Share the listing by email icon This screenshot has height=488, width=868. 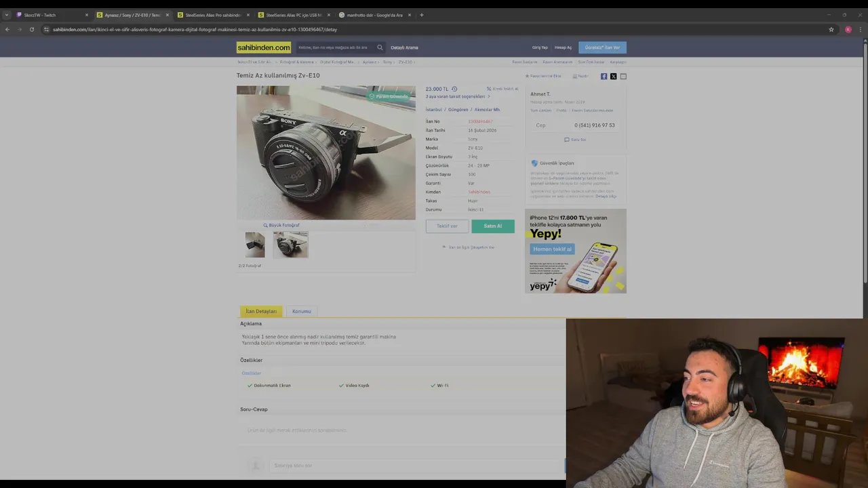[x=623, y=77]
